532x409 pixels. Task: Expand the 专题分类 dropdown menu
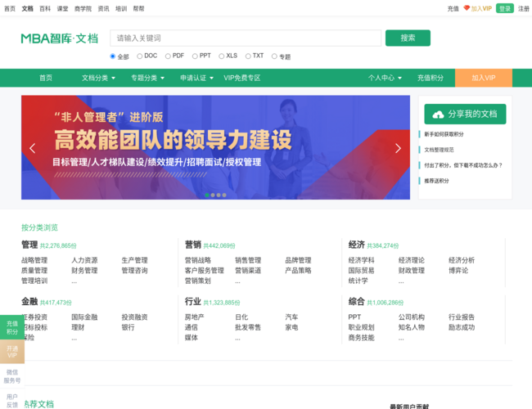coord(147,78)
